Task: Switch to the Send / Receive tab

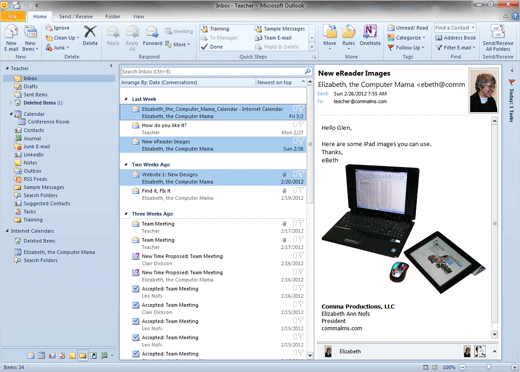Action: point(76,16)
